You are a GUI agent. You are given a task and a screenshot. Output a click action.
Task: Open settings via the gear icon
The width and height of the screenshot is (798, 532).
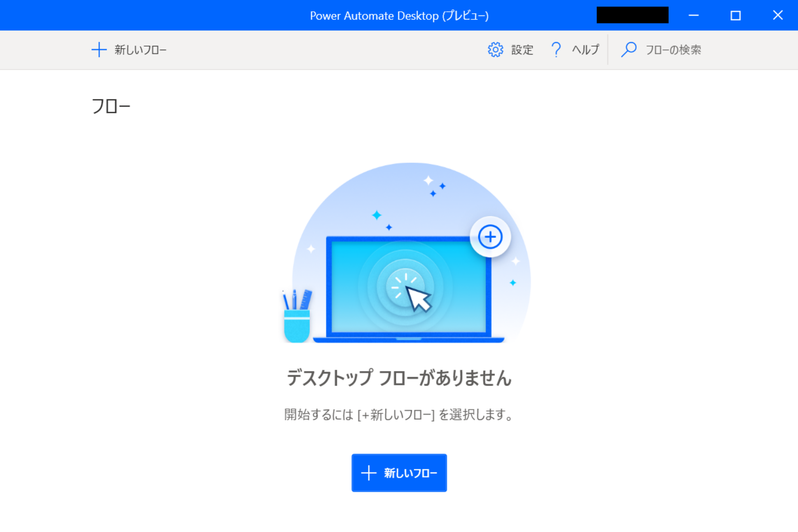[x=495, y=50]
